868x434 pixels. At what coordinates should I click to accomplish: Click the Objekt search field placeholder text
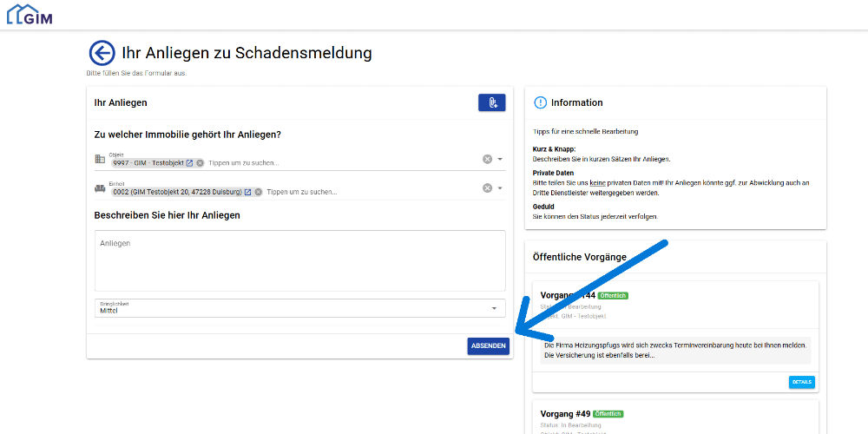[x=243, y=162]
